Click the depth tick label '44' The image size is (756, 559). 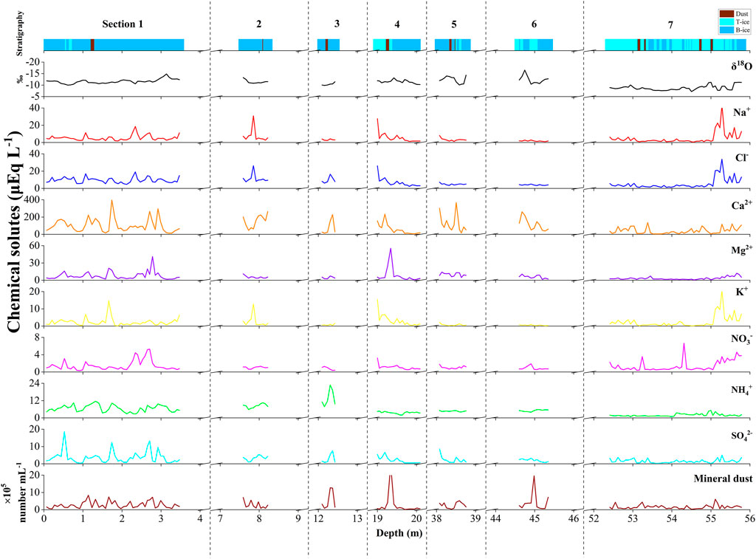coord(495,518)
